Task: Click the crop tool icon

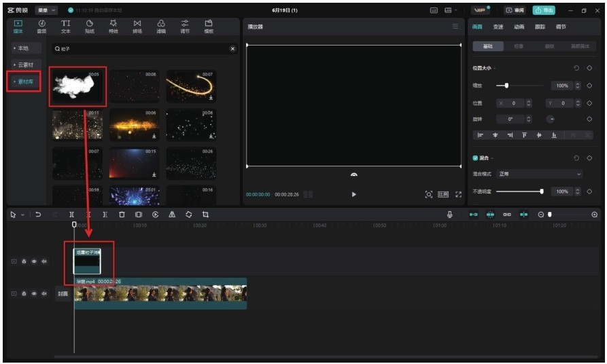Action: [x=205, y=215]
